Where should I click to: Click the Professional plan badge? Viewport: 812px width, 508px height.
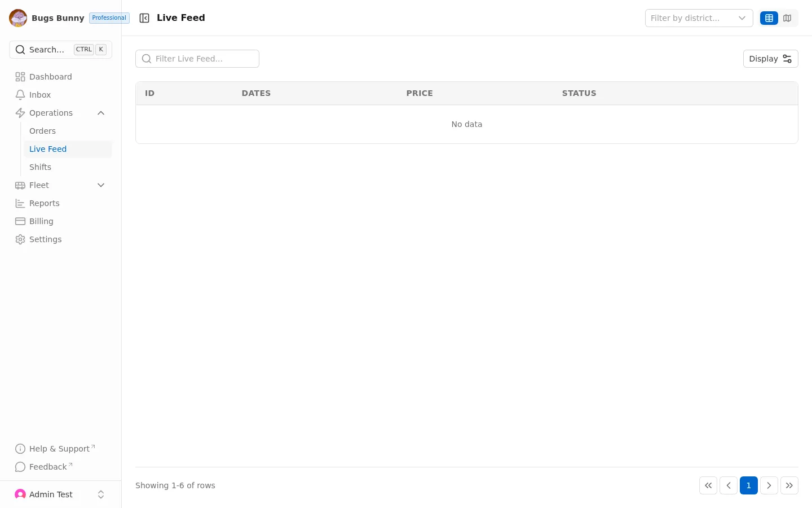pyautogui.click(x=109, y=18)
